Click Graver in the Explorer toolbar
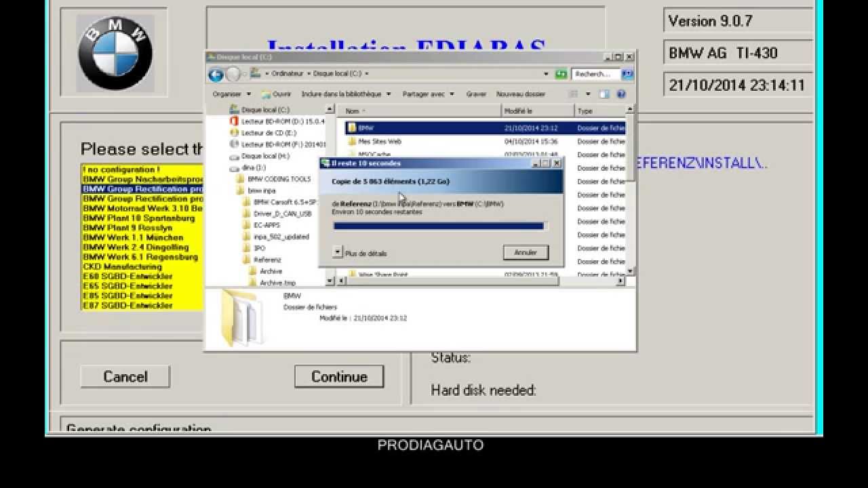Screen dimensions: 868x488 point(476,94)
